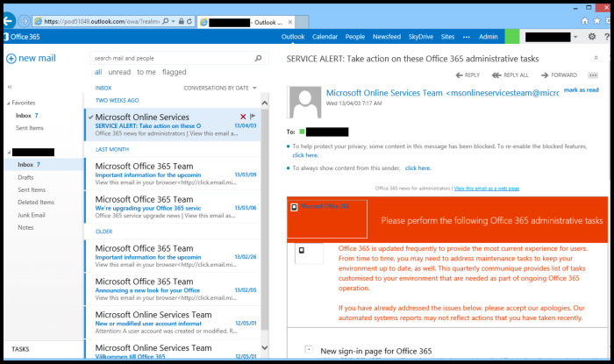Open SkyDrive in top navigation

coord(420,37)
